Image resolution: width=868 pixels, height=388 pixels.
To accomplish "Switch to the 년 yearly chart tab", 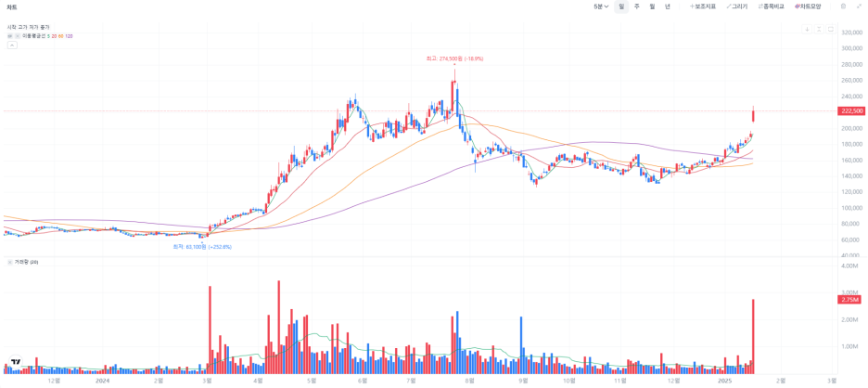I will coord(668,6).
